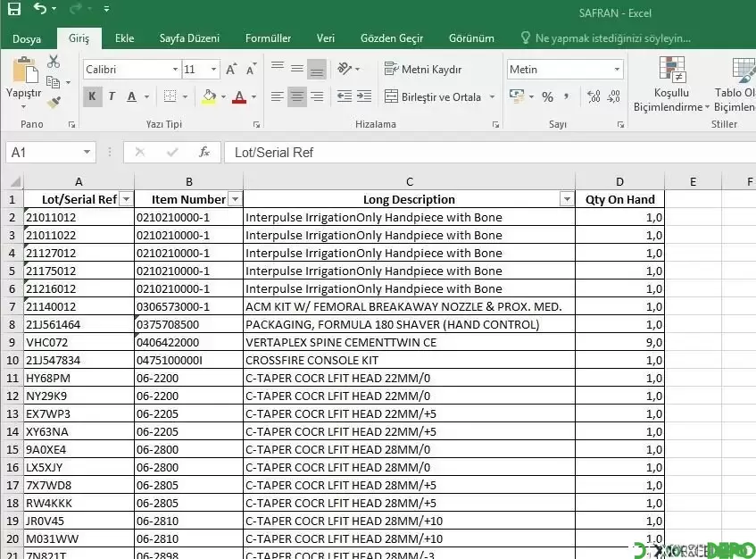This screenshot has height=559, width=756.
Task: Expand quick access toolbar customize arrow
Action: pos(106,9)
